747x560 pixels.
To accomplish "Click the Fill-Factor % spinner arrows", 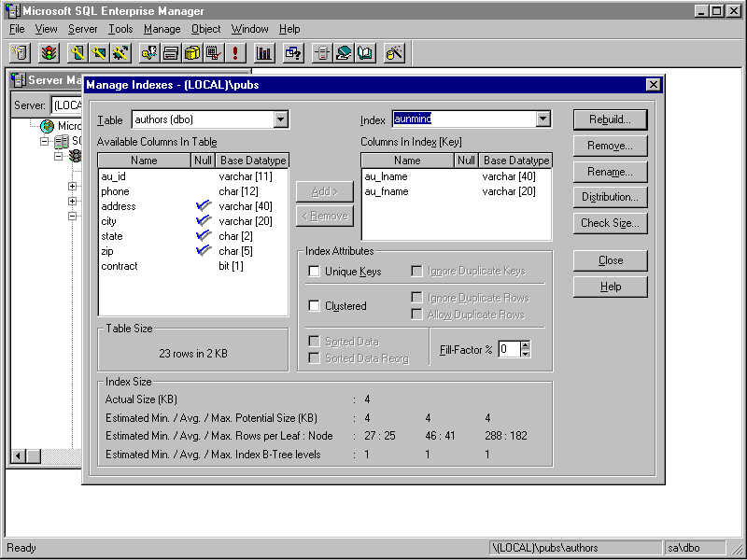I will [525, 349].
